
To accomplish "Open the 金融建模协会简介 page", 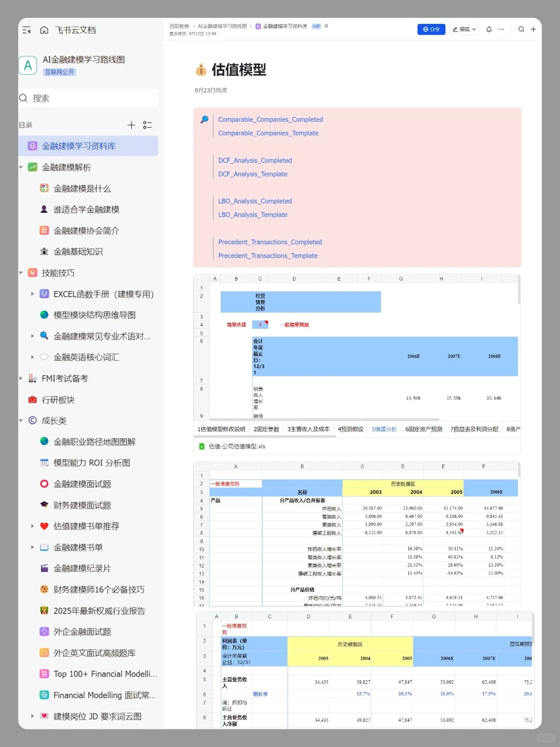I will [86, 230].
